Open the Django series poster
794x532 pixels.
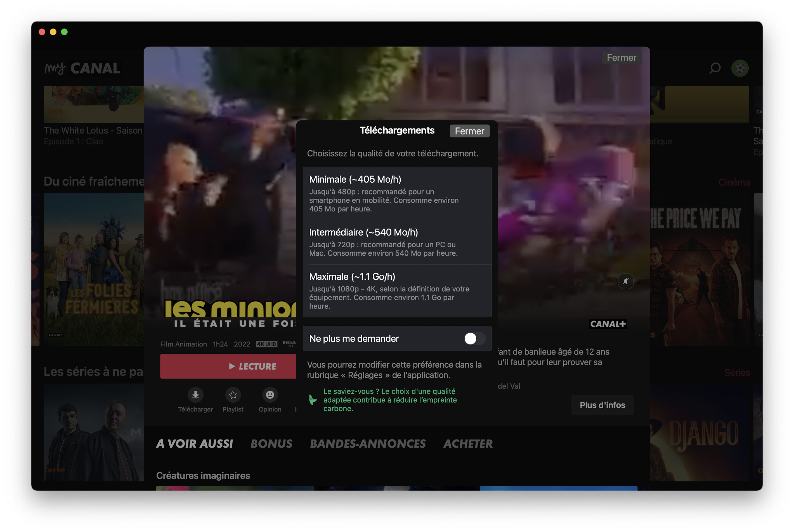pos(699,432)
